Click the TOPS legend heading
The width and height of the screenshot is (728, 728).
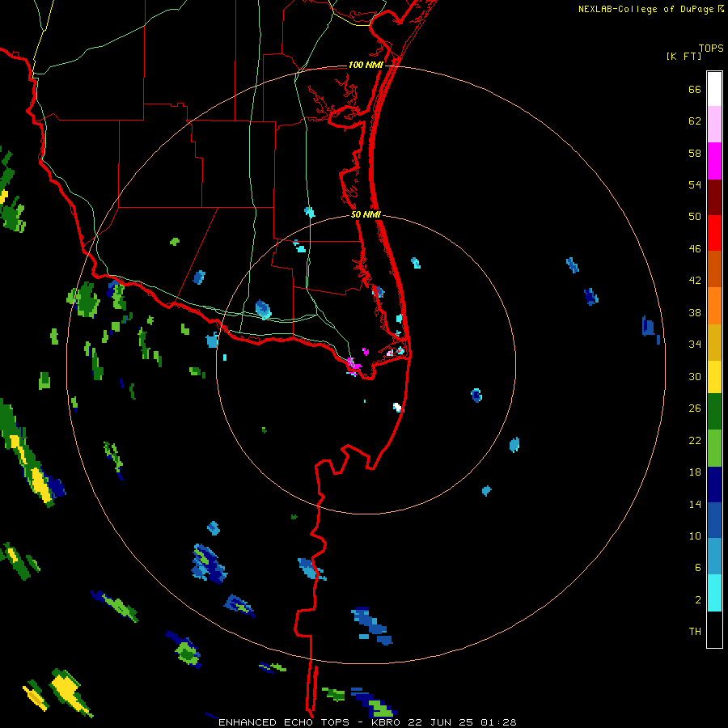(x=711, y=48)
